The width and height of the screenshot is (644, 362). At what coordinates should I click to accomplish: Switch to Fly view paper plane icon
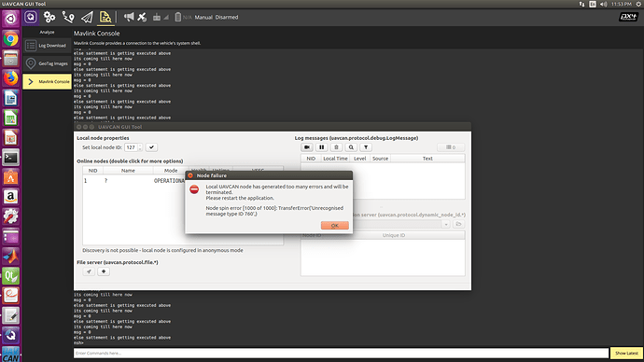87,17
